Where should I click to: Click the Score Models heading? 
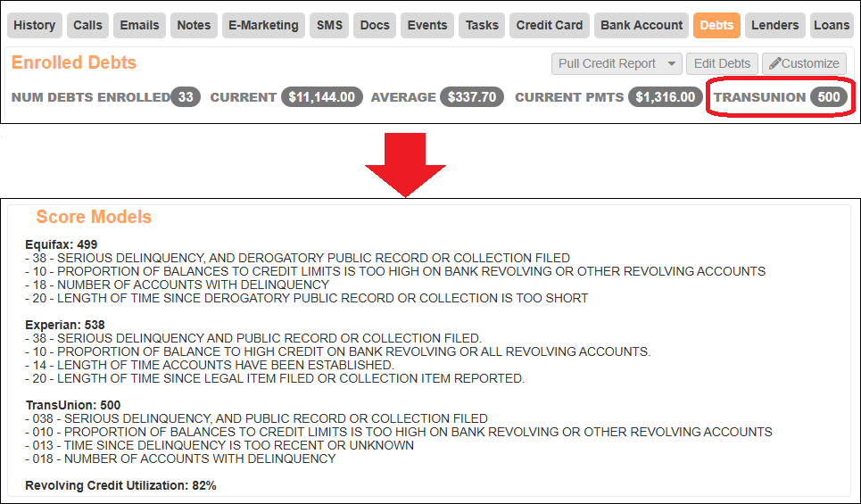point(94,217)
